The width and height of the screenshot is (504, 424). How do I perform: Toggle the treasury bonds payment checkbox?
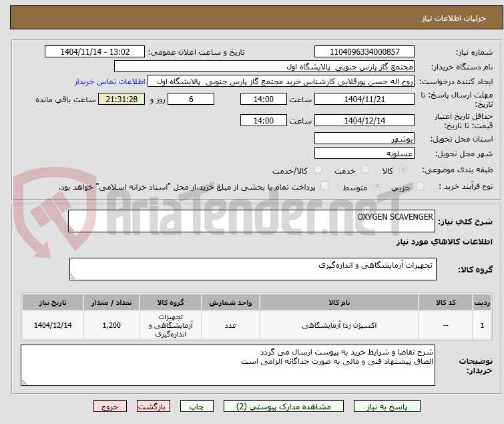click(x=325, y=186)
